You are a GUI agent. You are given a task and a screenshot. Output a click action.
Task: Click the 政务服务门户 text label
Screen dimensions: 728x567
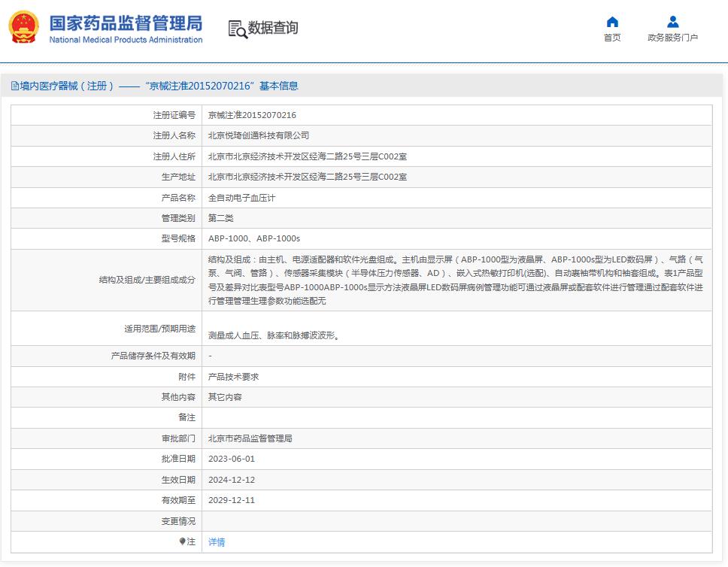673,35
